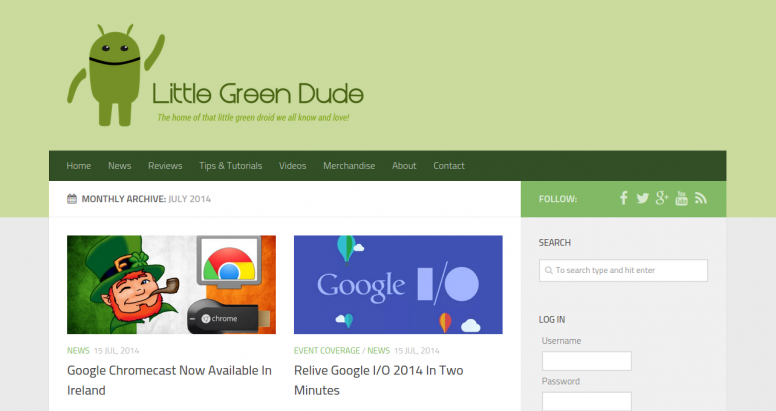Click NEWS category under Chromecast post
The height and width of the screenshot is (411, 776).
pyautogui.click(x=78, y=351)
